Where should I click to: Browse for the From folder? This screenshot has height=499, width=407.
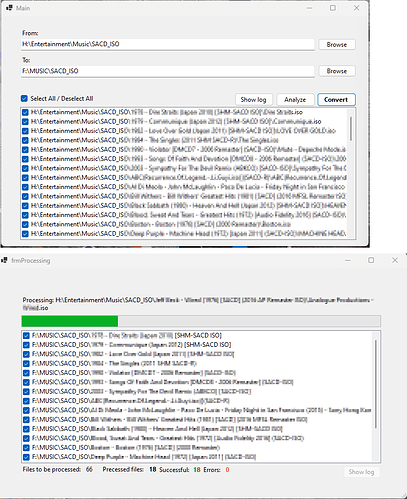click(337, 44)
